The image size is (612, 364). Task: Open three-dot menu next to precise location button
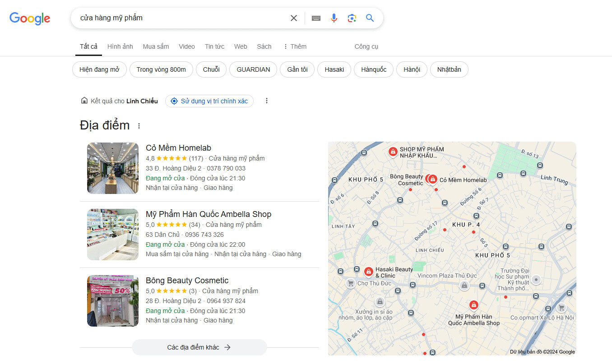[267, 101]
